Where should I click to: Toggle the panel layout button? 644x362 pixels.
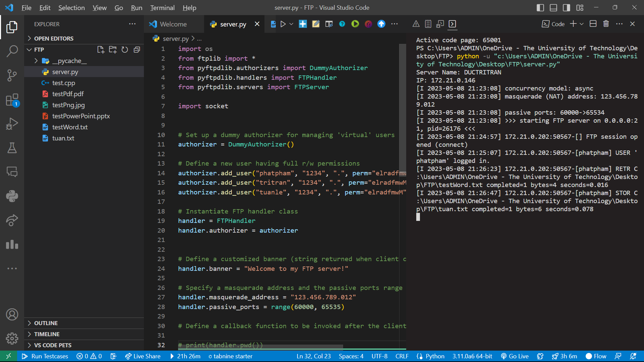[553, 7]
